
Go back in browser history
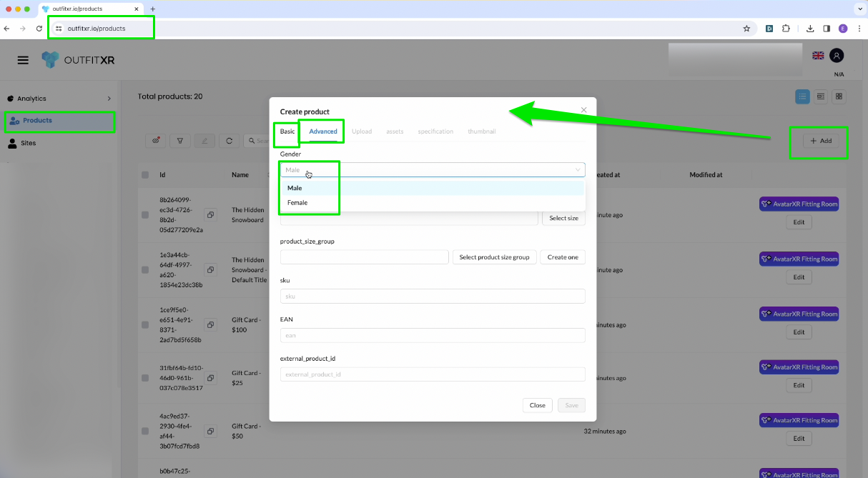pos(6,29)
